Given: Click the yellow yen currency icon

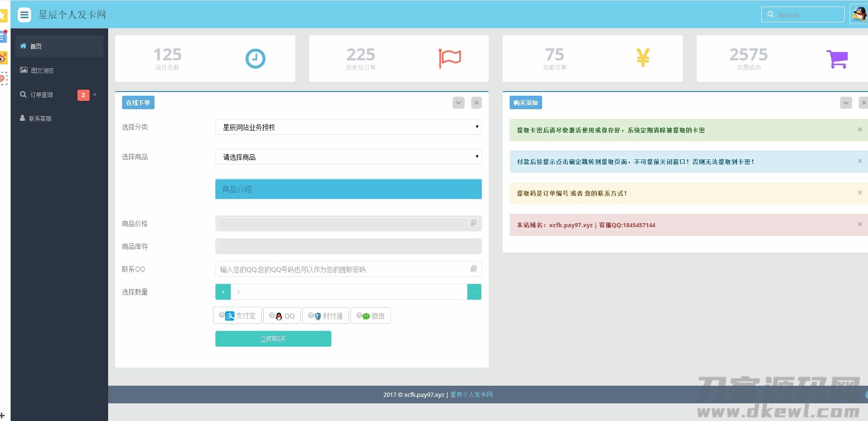Looking at the screenshot, I should coord(643,58).
